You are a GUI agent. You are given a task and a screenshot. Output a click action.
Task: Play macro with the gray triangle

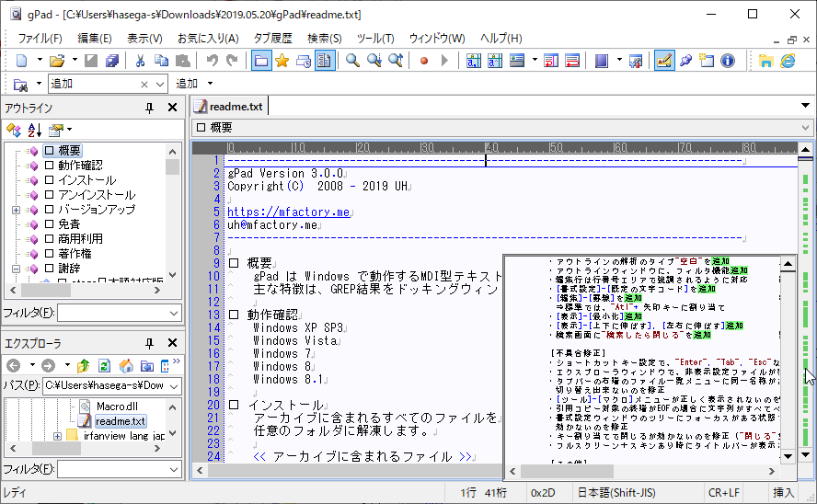pyautogui.click(x=444, y=61)
